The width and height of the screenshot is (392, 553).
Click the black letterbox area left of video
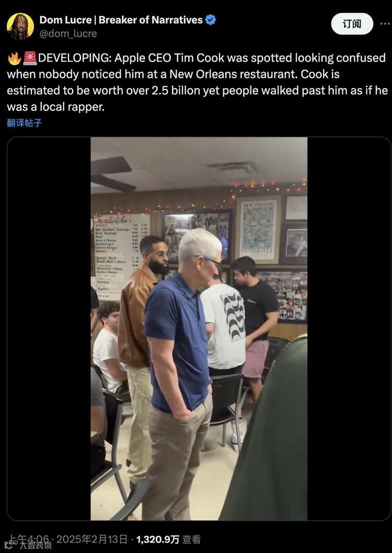pos(49,329)
